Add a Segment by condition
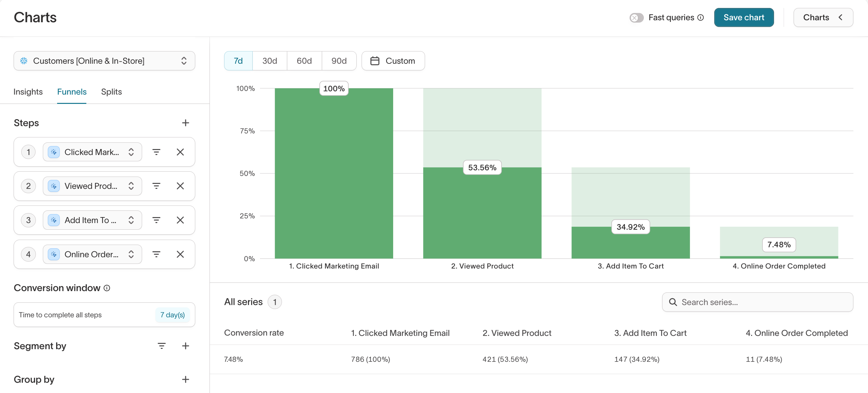 coord(185,346)
